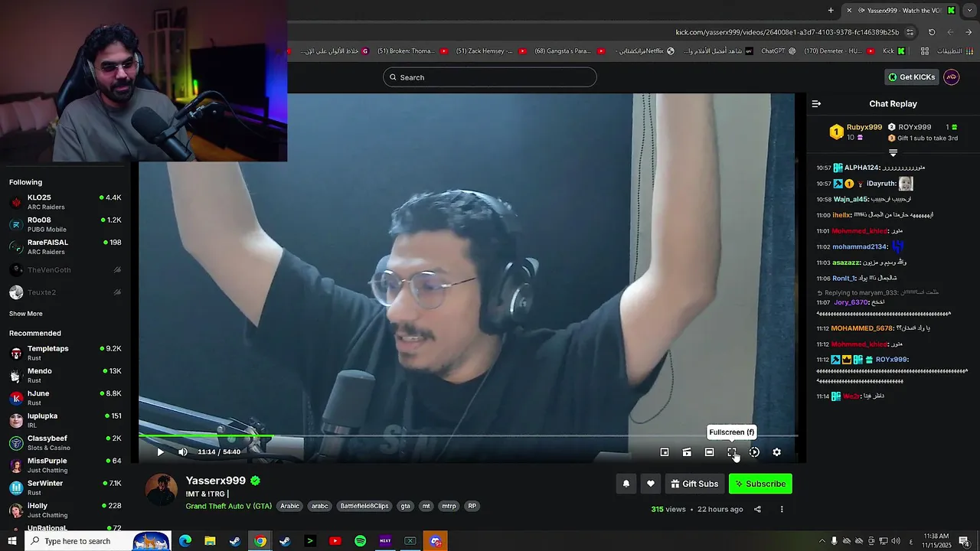Enter fullscreen video mode

pyautogui.click(x=732, y=452)
